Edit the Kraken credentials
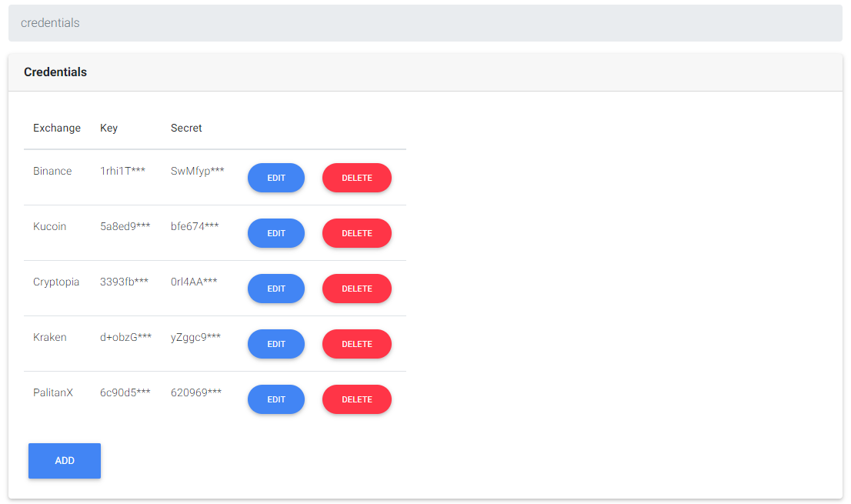 point(275,344)
